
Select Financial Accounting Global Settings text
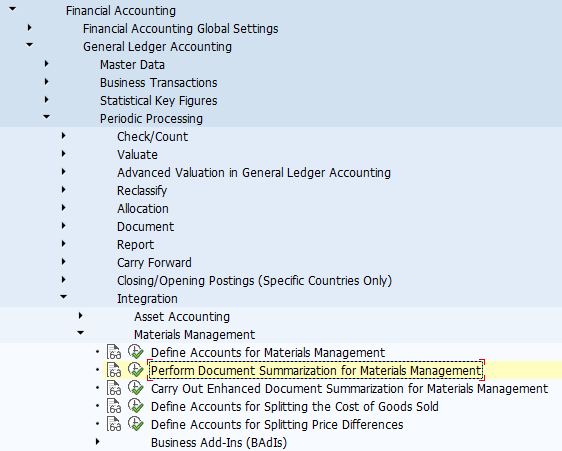pos(181,29)
